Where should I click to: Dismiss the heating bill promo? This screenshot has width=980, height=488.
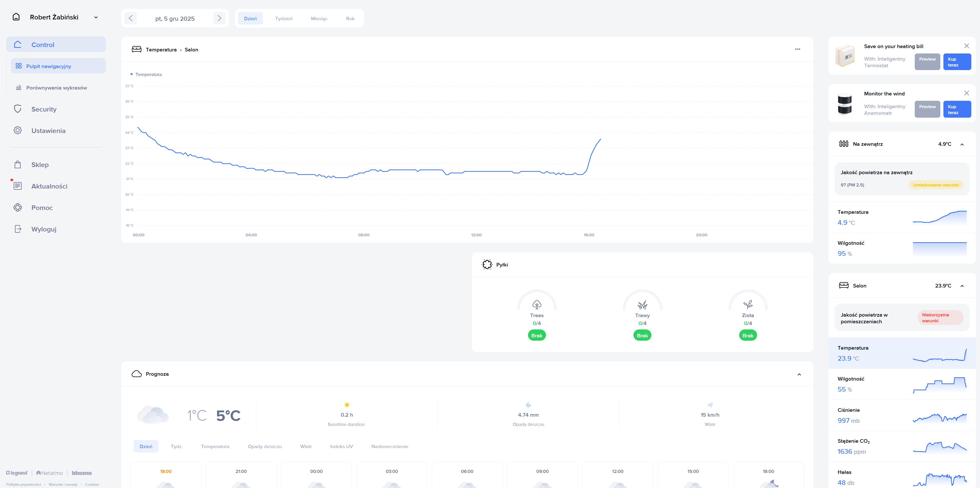(966, 46)
